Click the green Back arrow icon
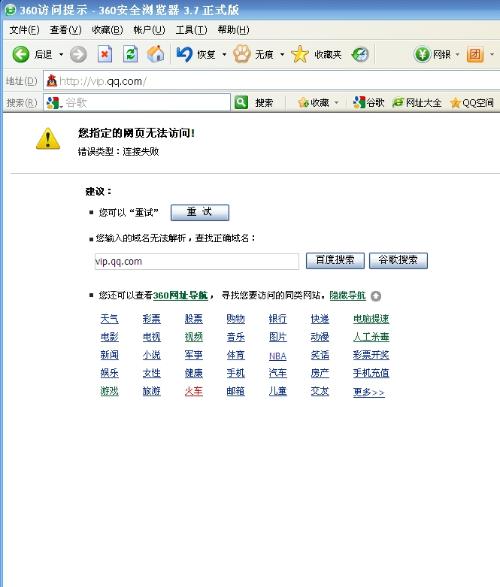 (21, 55)
